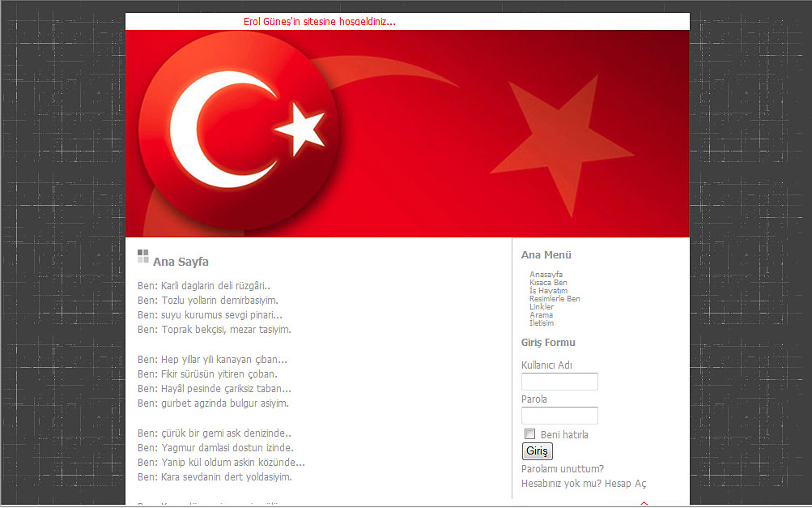
Task: Open the Anasayfa menu link
Action: [546, 274]
